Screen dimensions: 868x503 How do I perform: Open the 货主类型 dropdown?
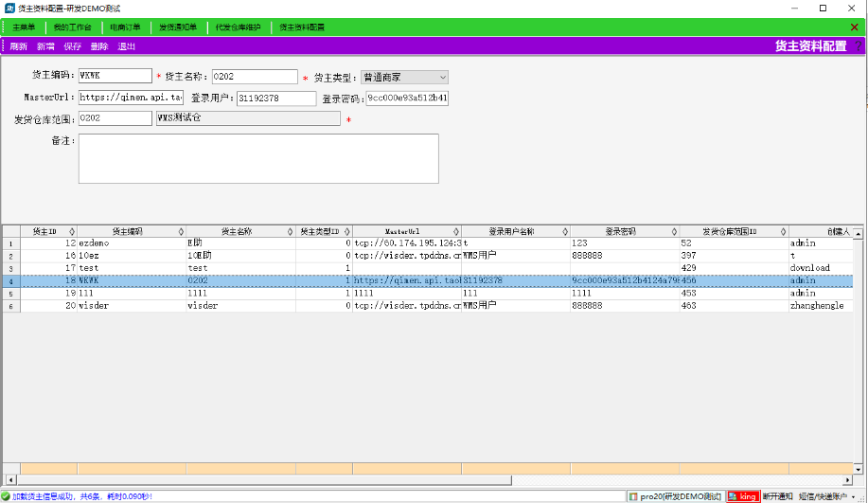click(442, 77)
